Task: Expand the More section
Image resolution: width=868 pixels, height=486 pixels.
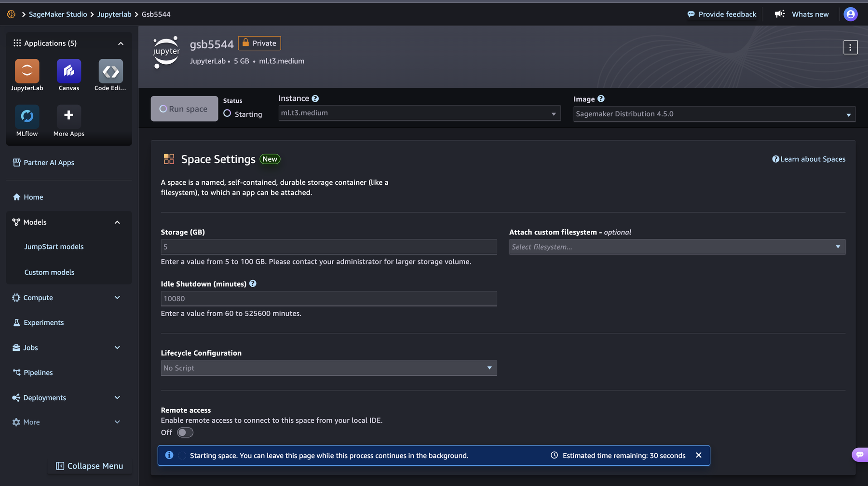Action: pyautogui.click(x=117, y=422)
